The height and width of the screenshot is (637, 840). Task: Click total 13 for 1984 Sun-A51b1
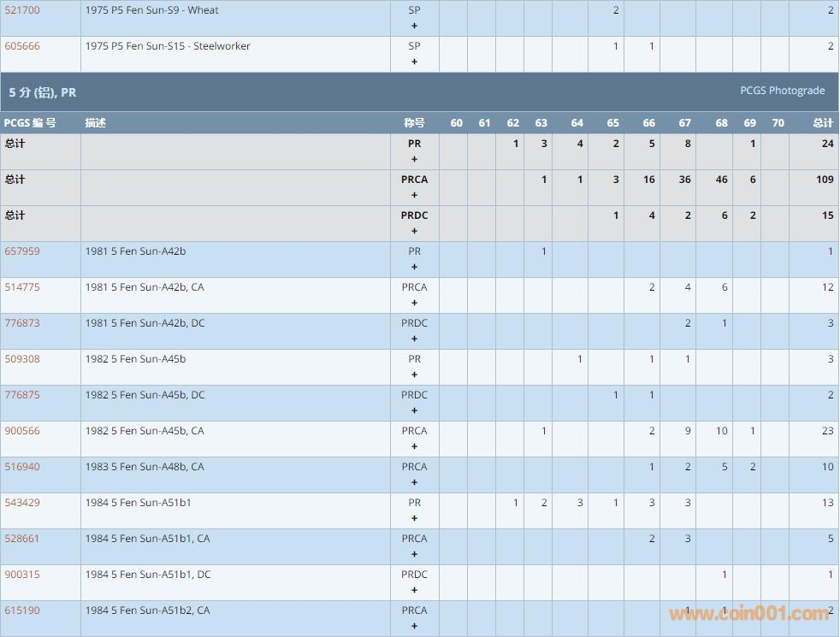tap(828, 502)
